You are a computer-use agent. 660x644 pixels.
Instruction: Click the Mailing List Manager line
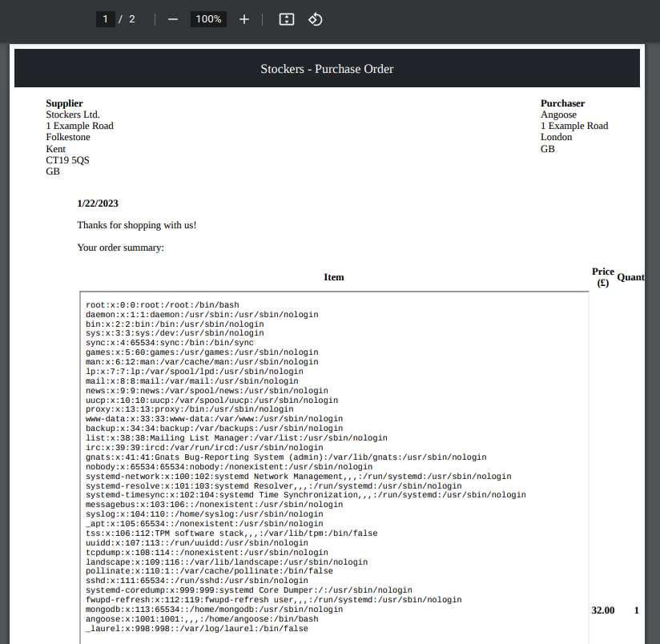236,438
